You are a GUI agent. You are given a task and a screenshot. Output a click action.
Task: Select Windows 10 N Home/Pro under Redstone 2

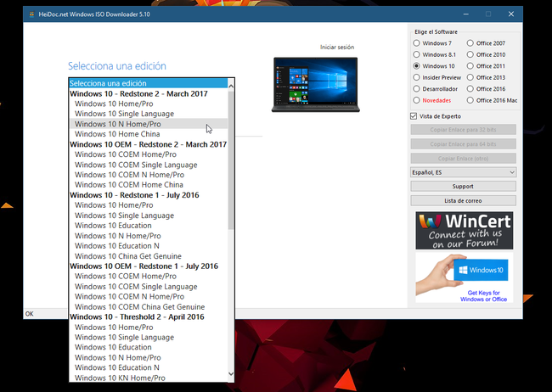117,124
